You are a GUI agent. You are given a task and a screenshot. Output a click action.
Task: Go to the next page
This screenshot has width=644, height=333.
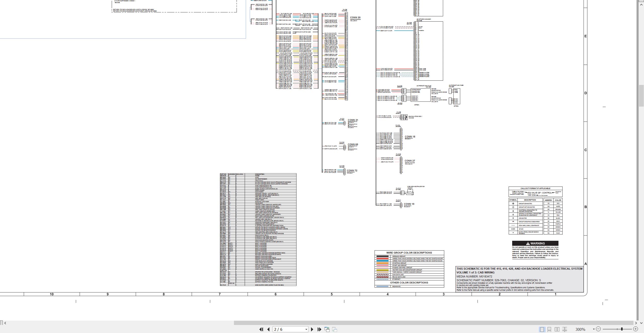coord(312,329)
